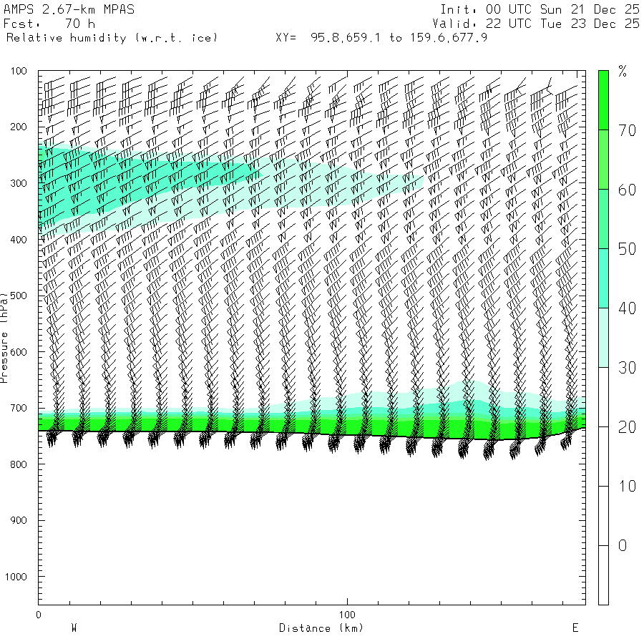The width and height of the screenshot is (644, 644).
Task: Click the 'AMPS 2.67-km MPAS' title text
Action: 69,9
